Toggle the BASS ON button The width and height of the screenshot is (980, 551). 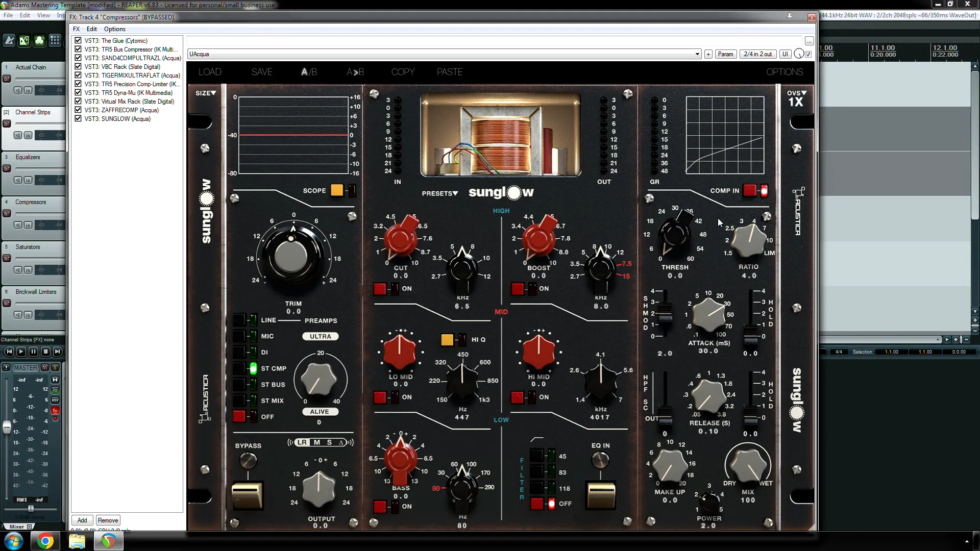pos(380,507)
